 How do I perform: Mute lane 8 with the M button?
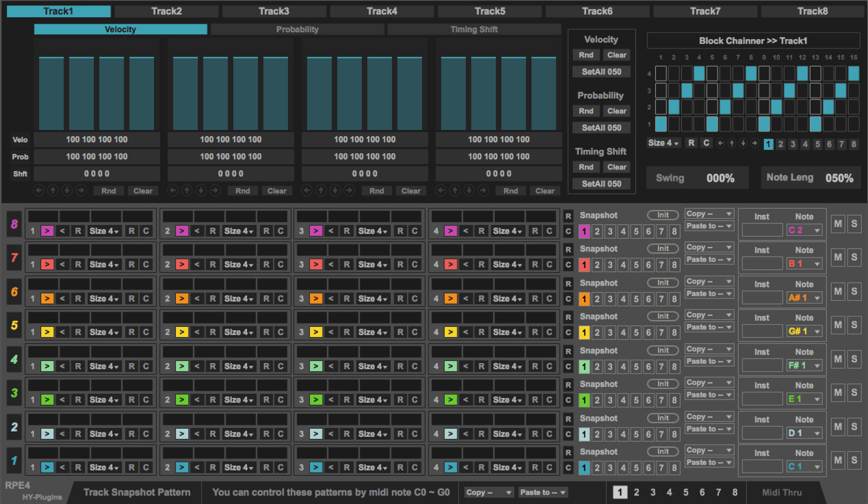[x=838, y=224]
